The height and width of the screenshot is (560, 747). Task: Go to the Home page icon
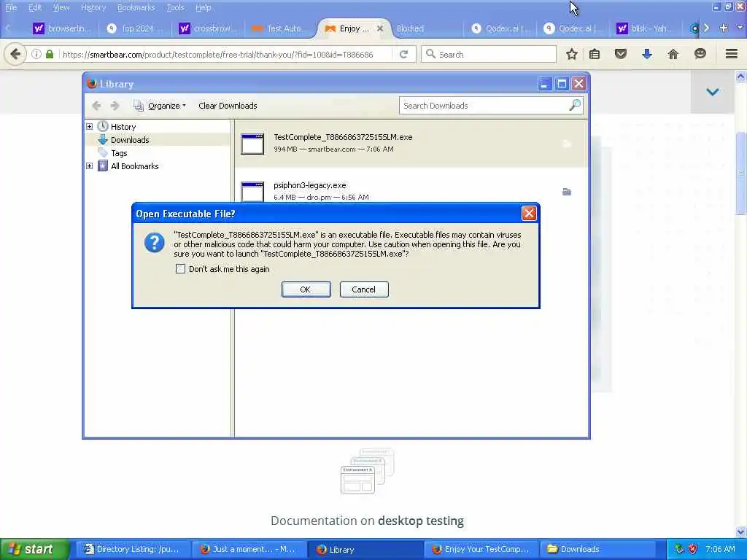click(673, 54)
